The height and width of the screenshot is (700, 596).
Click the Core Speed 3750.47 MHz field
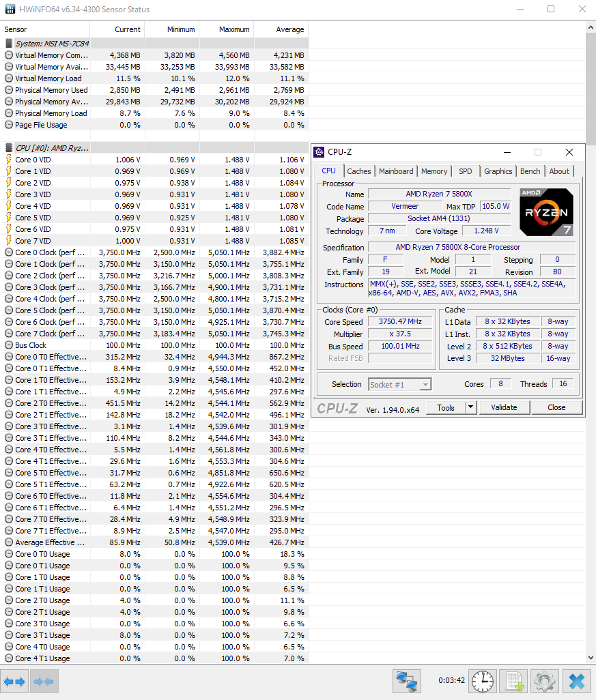point(400,321)
